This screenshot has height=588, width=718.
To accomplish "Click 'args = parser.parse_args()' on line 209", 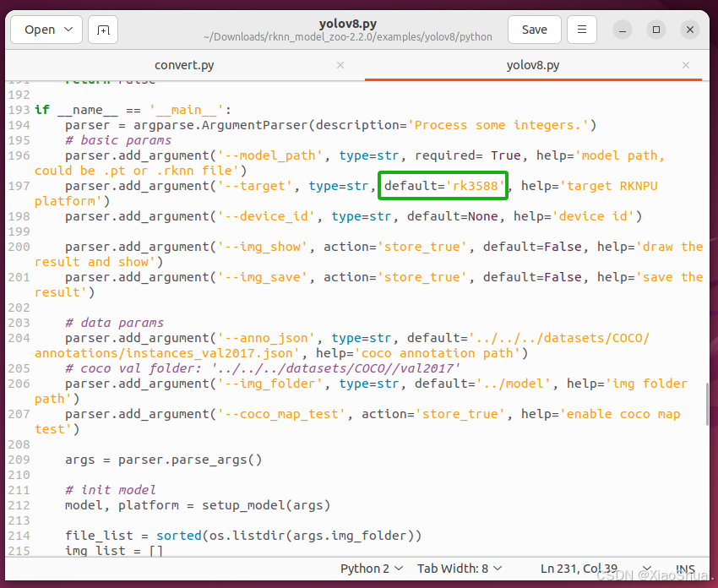I will tap(164, 460).
